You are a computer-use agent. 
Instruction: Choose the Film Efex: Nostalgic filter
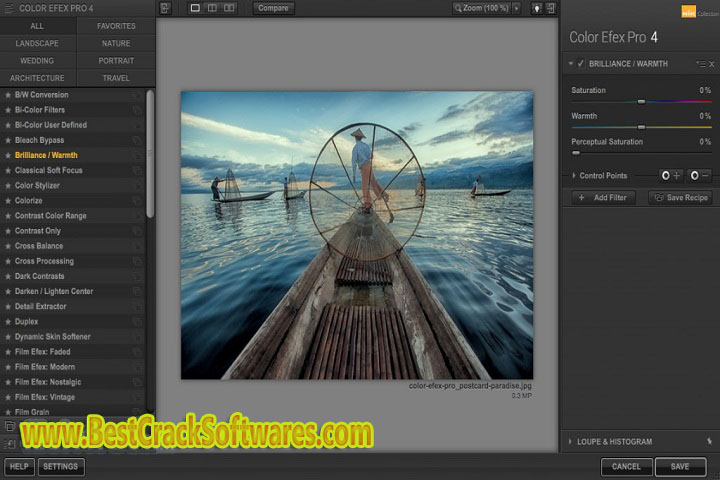coord(73,382)
